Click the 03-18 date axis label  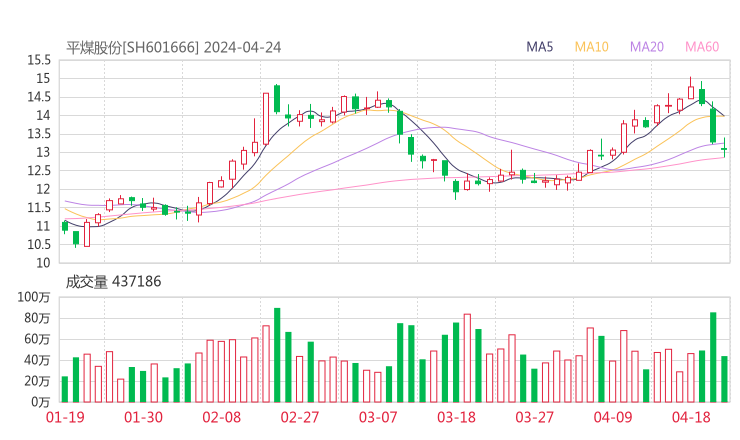(456, 417)
